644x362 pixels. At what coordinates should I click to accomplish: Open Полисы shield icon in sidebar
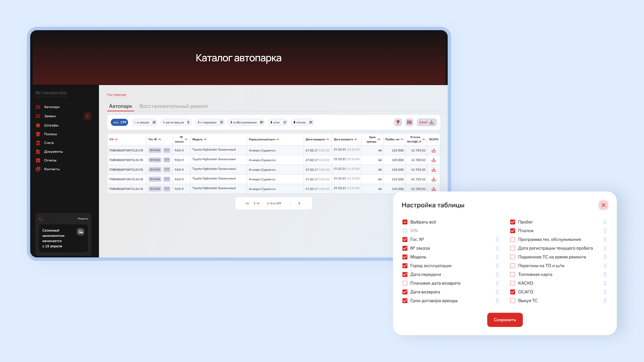coord(38,134)
